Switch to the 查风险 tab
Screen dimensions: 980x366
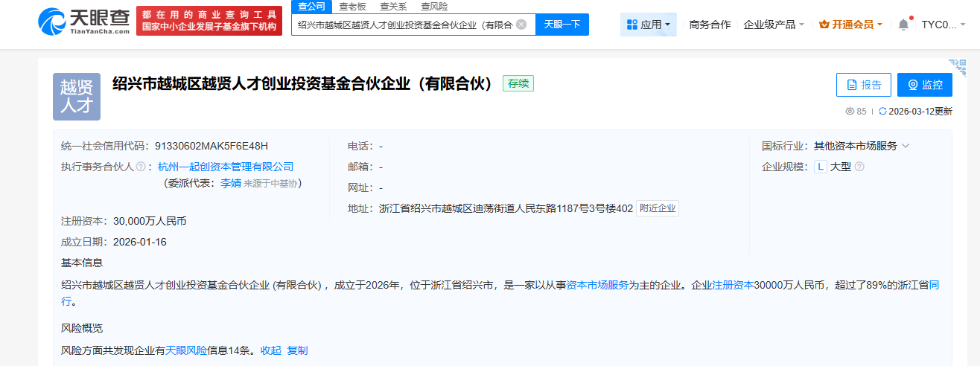[434, 6]
